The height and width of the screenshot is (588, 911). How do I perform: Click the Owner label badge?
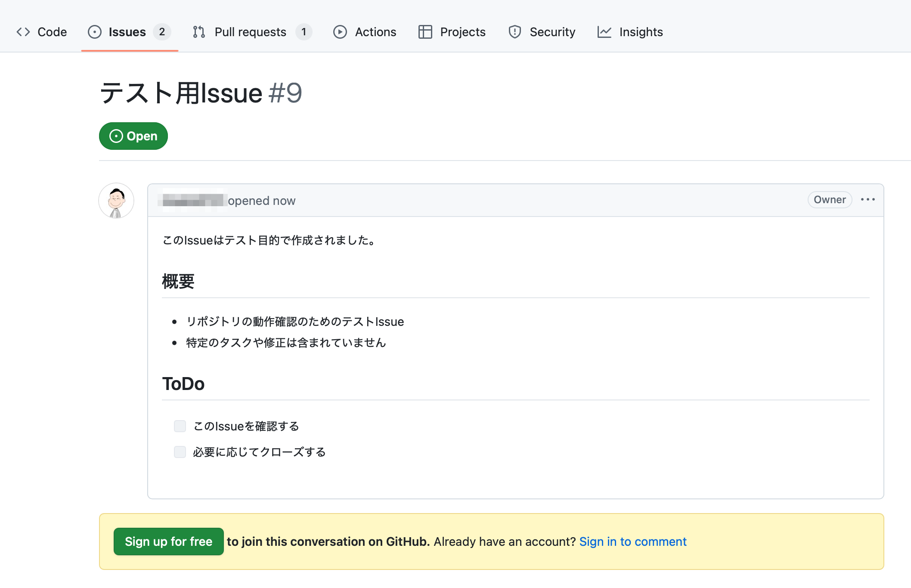coord(830,200)
